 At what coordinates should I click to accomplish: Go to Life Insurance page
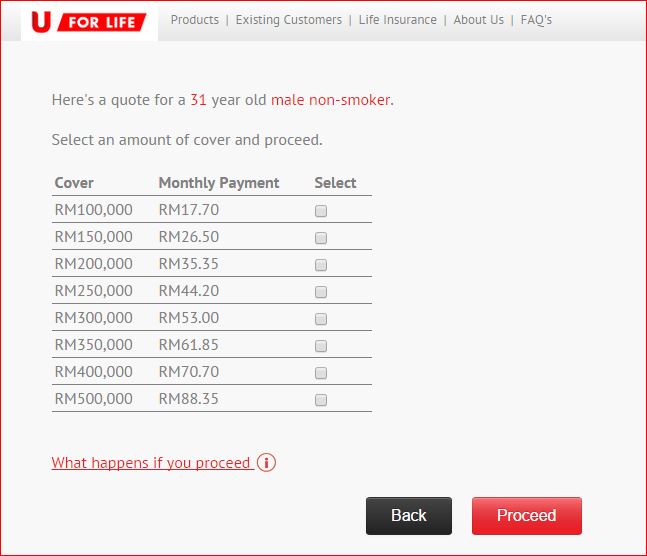(397, 20)
